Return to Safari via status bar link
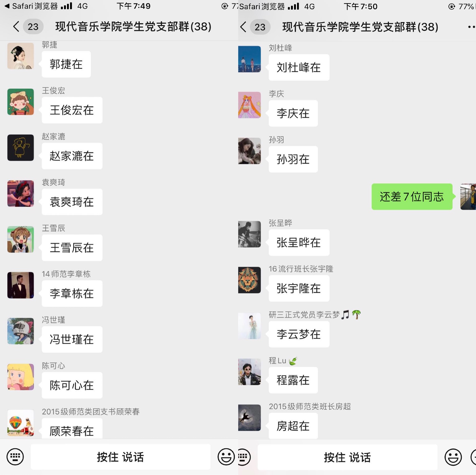 pyautogui.click(x=31, y=6)
